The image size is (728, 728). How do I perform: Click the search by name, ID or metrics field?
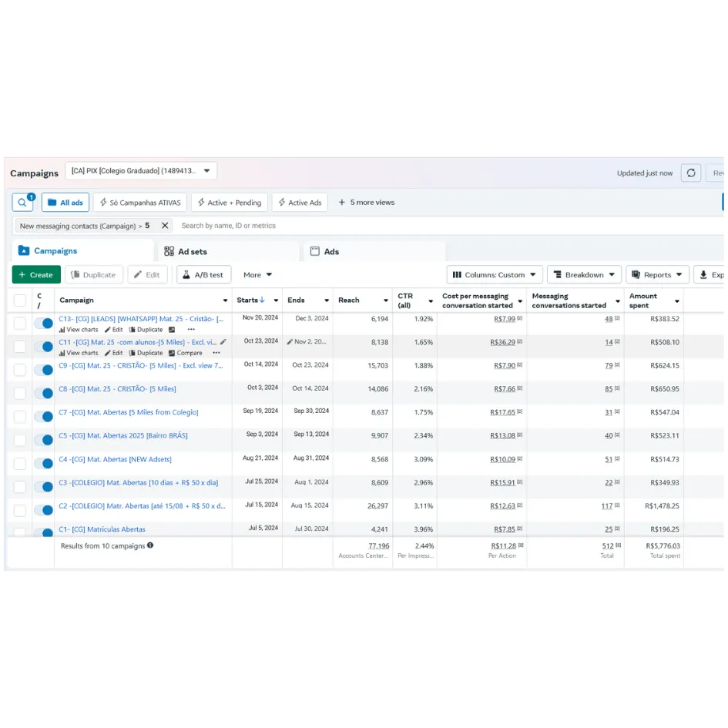pos(229,226)
